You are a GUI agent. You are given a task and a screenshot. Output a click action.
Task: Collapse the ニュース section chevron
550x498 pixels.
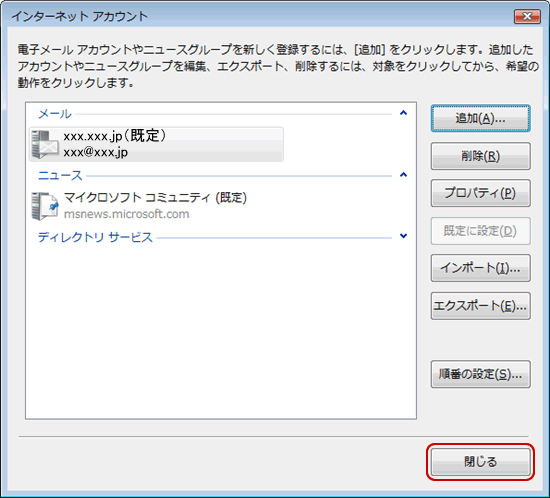(x=403, y=175)
